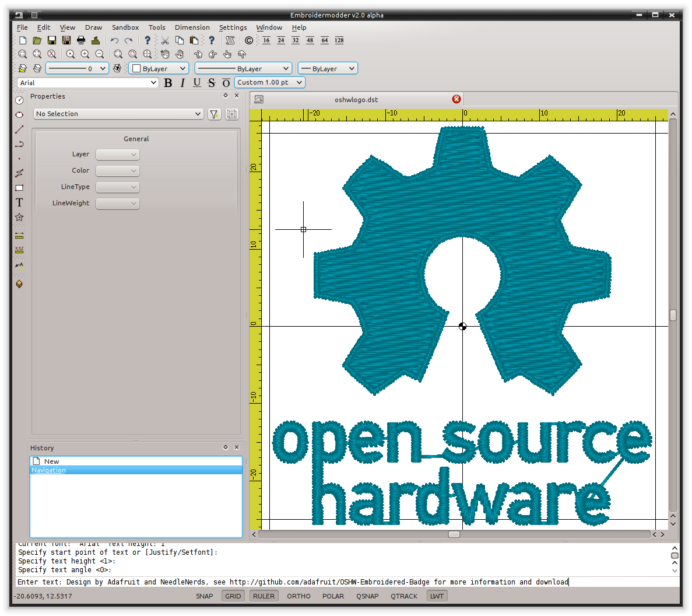Toggle Bold text formatting

pyautogui.click(x=168, y=83)
